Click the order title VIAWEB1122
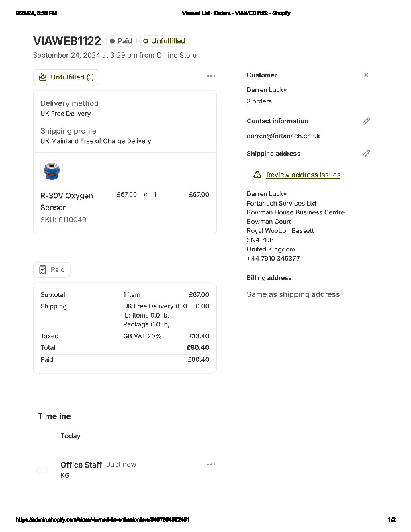Viewport: 411px width, 532px height. (x=66, y=41)
